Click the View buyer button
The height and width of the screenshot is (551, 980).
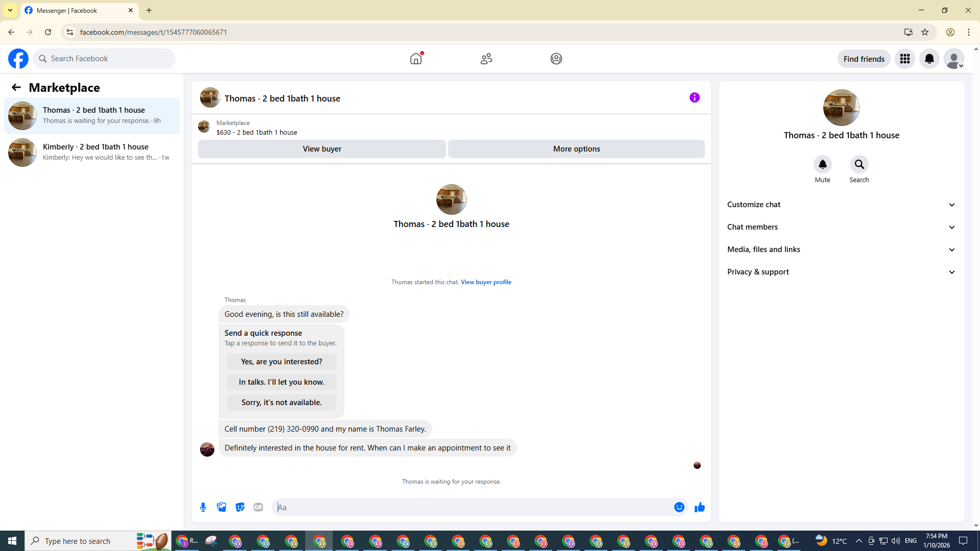point(322,149)
